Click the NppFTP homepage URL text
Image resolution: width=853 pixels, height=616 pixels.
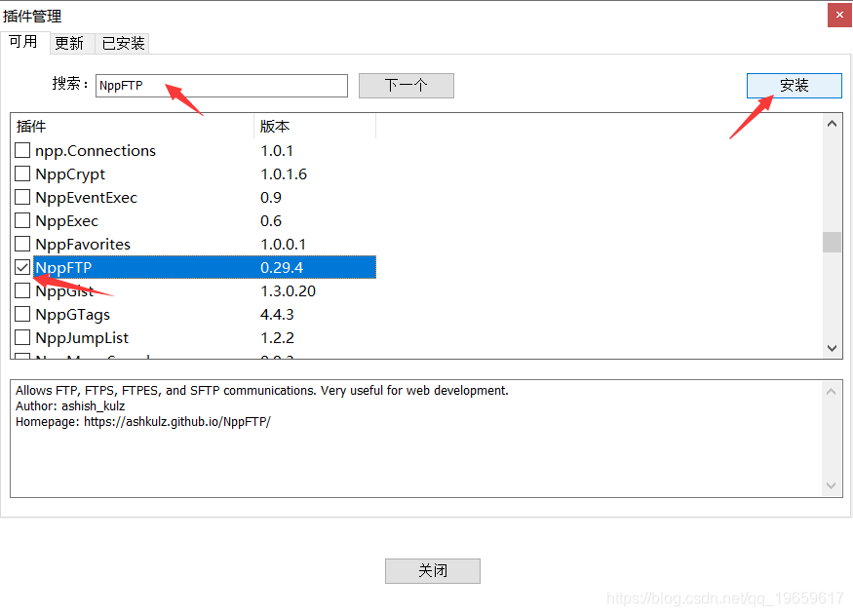coord(176,421)
